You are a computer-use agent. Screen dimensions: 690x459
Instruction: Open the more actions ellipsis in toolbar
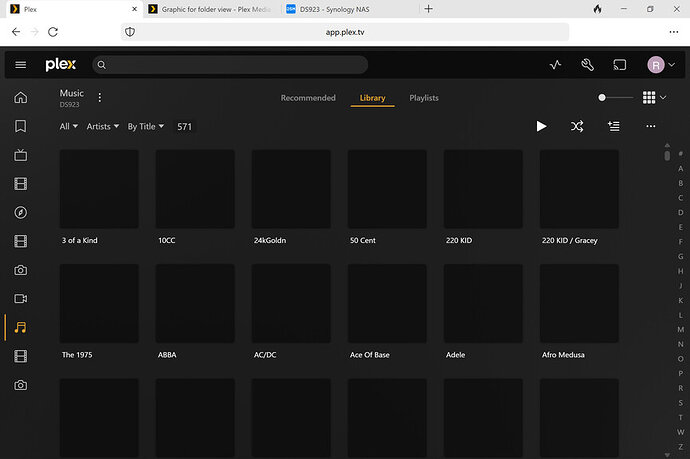(x=650, y=126)
